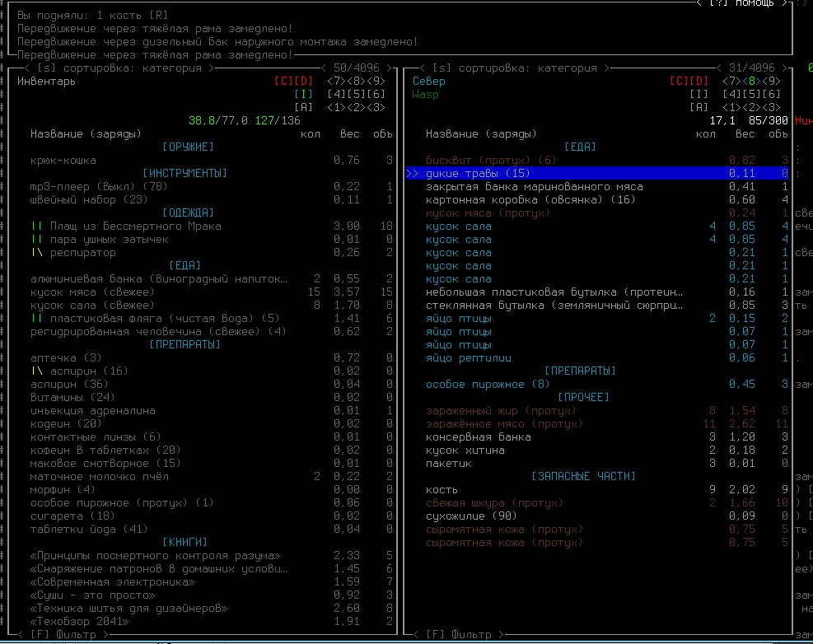
Task: Select [A] all location in left pane
Action: pyautogui.click(x=303, y=107)
